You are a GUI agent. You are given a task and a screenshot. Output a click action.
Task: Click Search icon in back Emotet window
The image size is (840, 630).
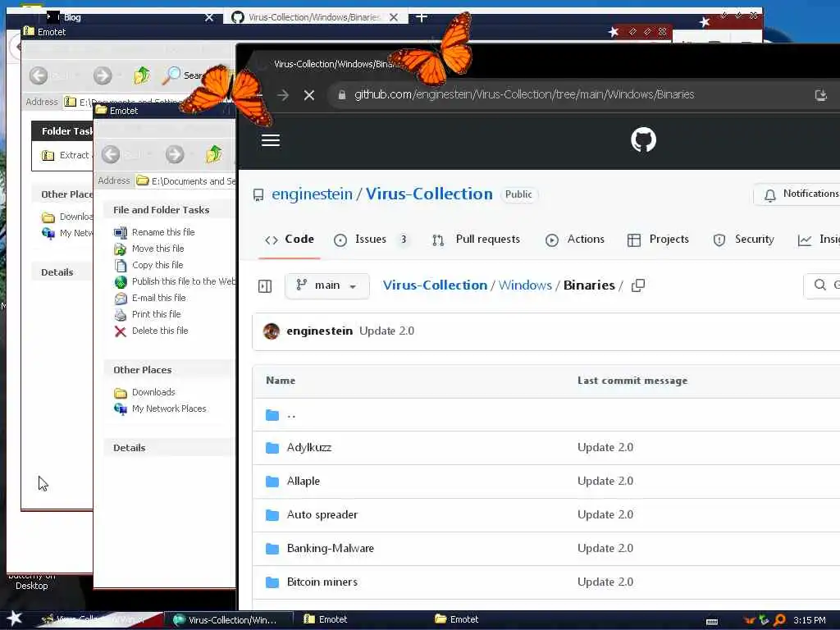pos(171,75)
